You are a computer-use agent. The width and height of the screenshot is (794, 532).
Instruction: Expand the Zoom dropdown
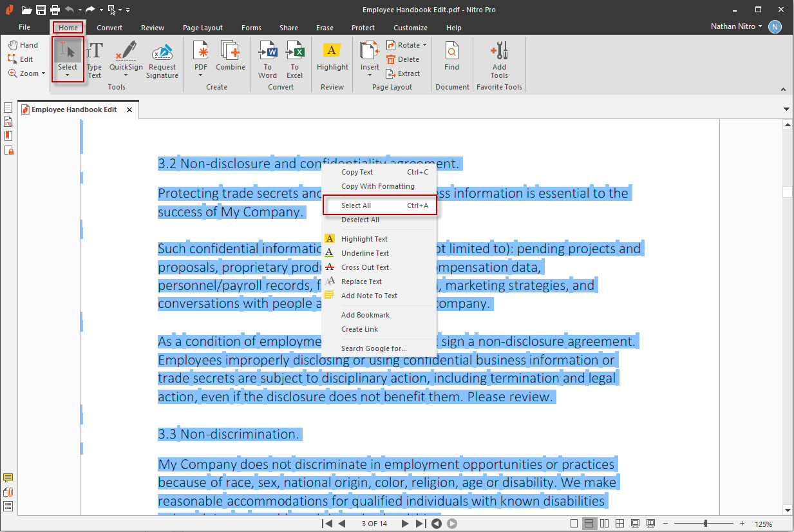43,73
